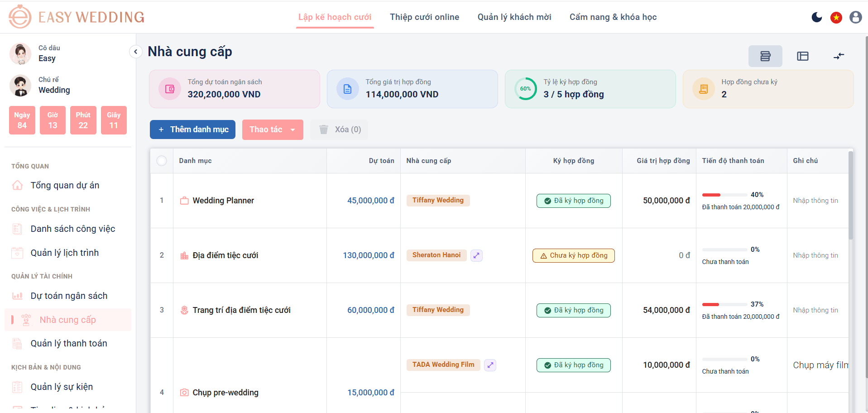Screen dimensions: 868x413
Task: Open TADA Wedding Film expand icon
Action: (x=490, y=365)
